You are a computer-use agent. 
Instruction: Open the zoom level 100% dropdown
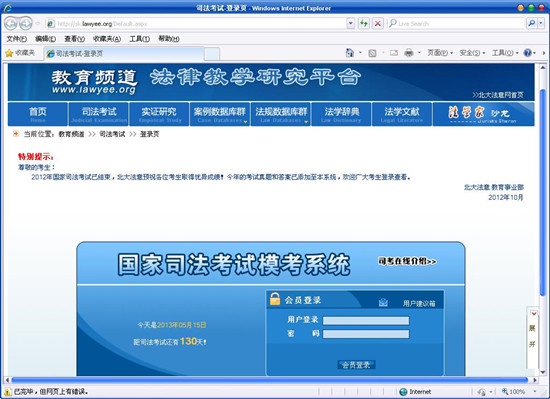pyautogui.click(x=535, y=392)
